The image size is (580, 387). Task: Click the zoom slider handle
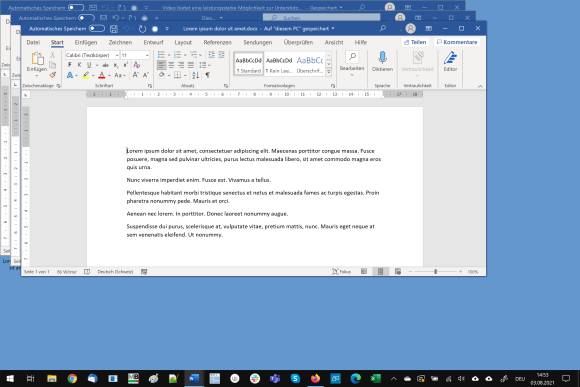click(436, 272)
